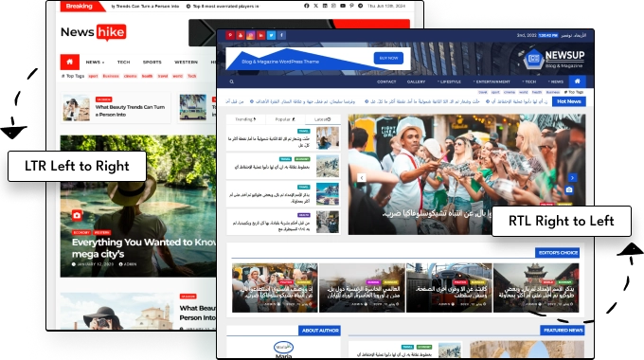Click the YouTube icon in News hike header
Screen dimensions: 644x360
[x=343, y=7]
